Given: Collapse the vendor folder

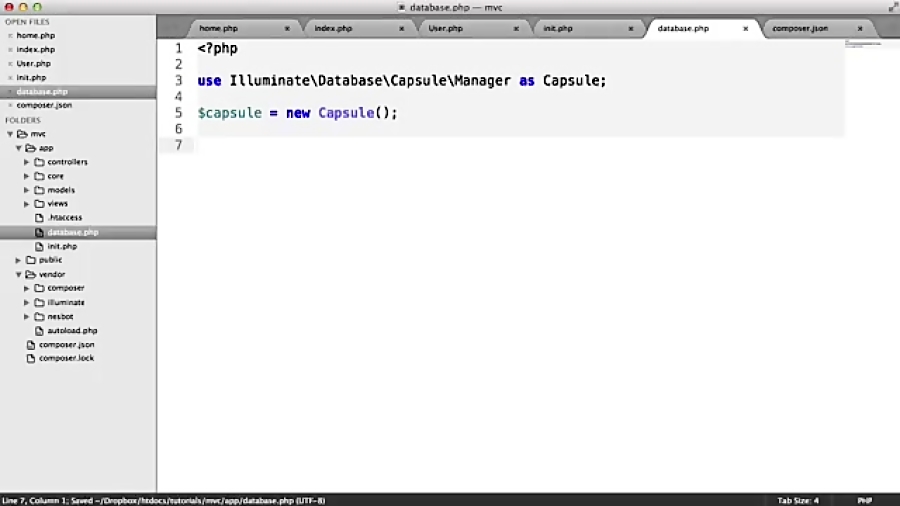Looking at the screenshot, I should tap(18, 274).
